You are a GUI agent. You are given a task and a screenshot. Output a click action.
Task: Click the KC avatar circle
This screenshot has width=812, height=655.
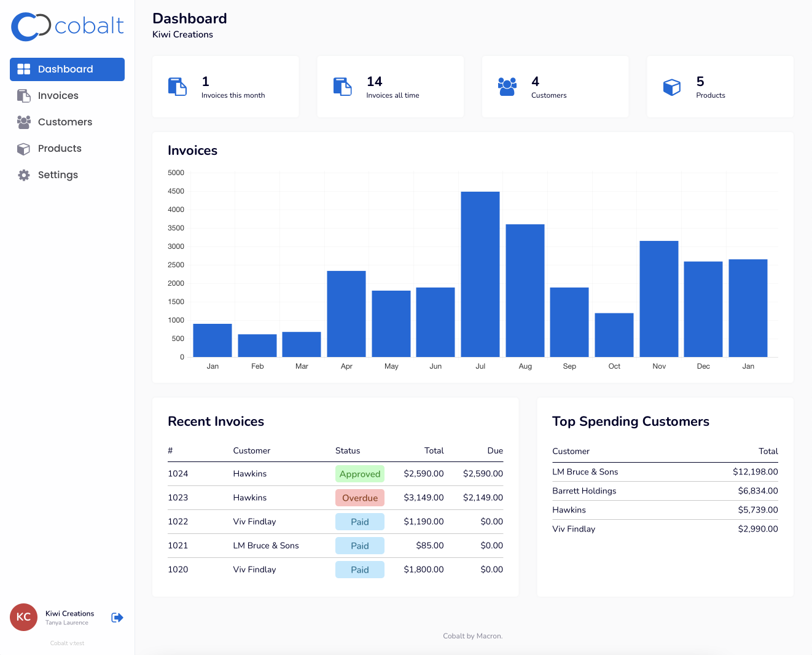(x=23, y=617)
